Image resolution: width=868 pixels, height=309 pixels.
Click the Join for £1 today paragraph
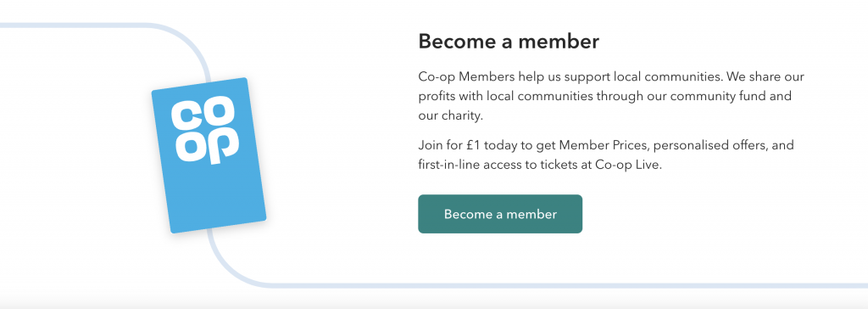606,155
